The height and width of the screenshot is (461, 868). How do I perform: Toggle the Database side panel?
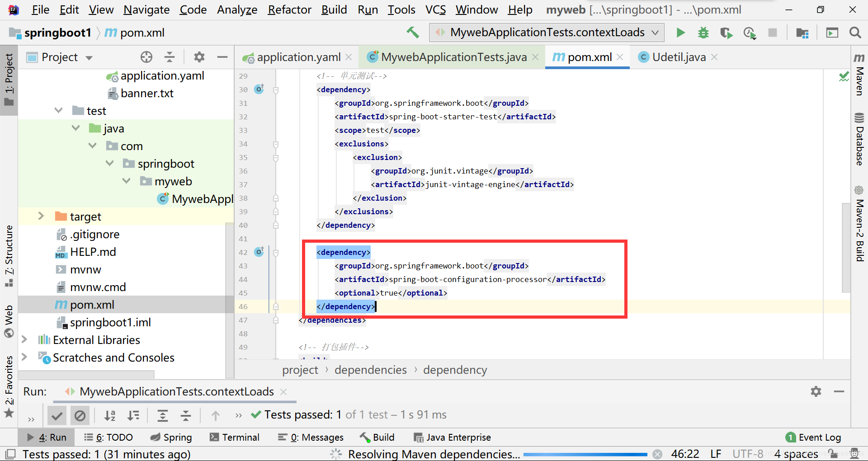859,139
